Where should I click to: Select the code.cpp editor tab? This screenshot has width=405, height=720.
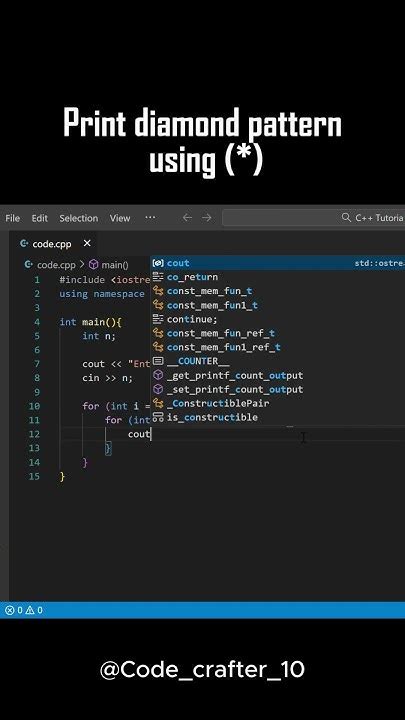coord(52,244)
